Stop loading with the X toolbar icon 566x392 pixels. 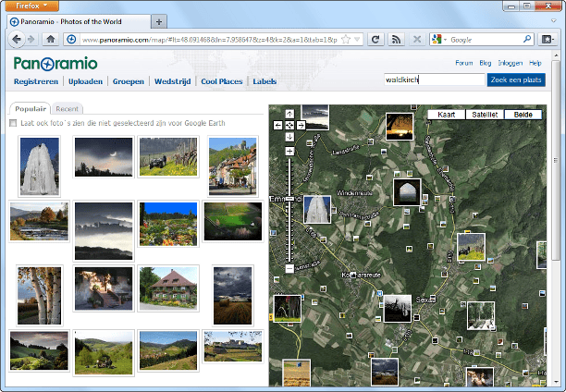click(x=417, y=40)
